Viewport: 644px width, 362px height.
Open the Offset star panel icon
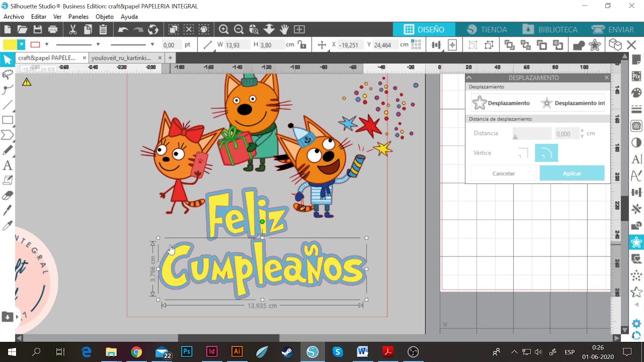[x=636, y=242]
